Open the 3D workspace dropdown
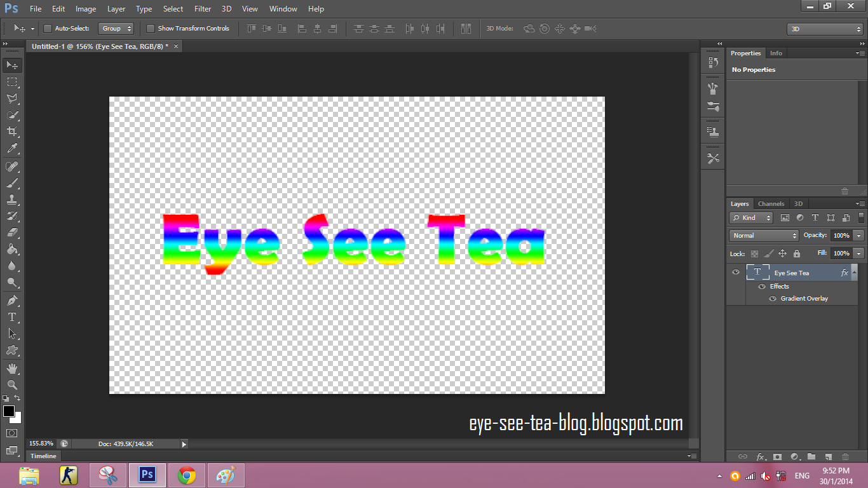The height and width of the screenshot is (488, 868). tap(825, 29)
